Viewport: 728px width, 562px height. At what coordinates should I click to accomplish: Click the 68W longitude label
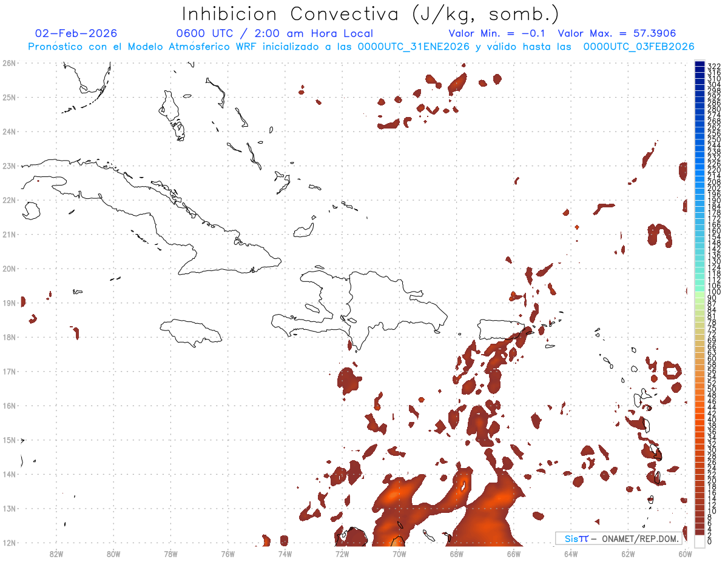tap(457, 553)
